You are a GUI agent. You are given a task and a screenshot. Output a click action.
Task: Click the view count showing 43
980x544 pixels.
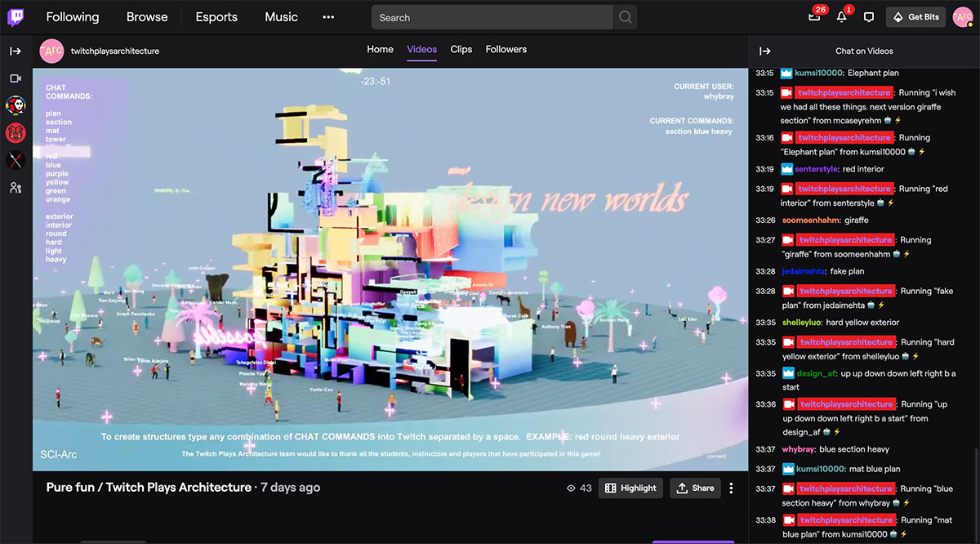579,488
